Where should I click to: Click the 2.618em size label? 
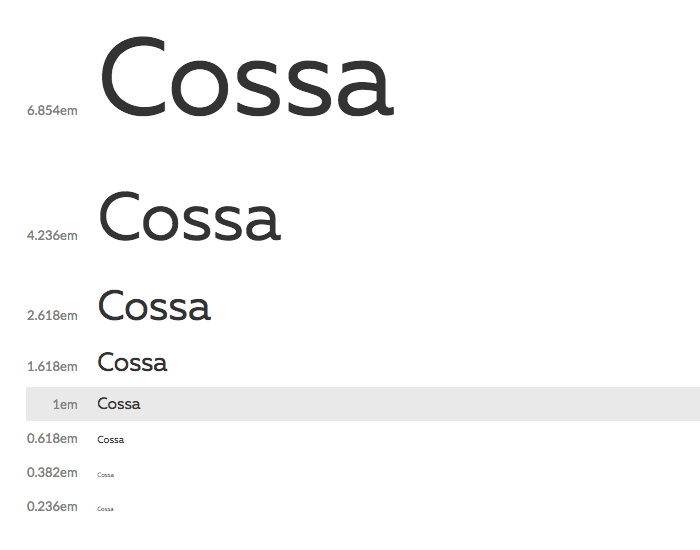coord(52,315)
